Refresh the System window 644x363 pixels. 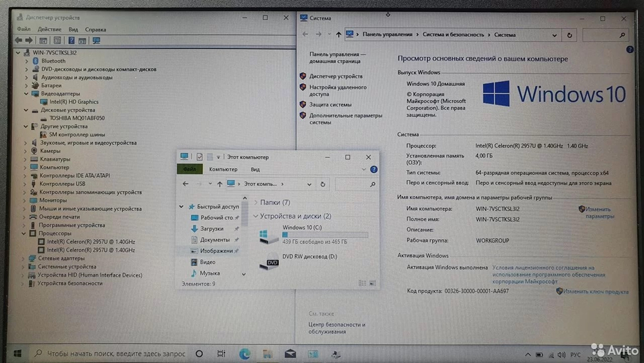[x=570, y=35]
